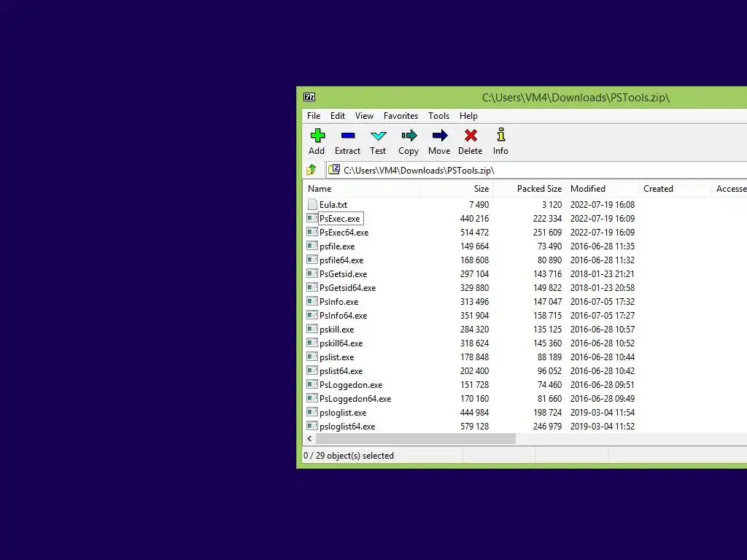Click the Copy toolbar icon

(409, 136)
